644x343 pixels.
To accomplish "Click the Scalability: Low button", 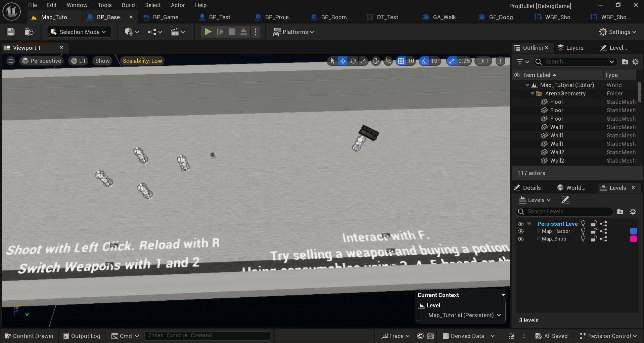I will [142, 61].
